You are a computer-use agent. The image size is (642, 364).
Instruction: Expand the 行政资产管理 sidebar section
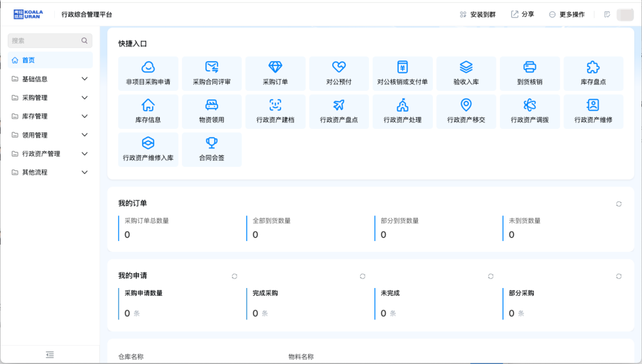tap(49, 153)
